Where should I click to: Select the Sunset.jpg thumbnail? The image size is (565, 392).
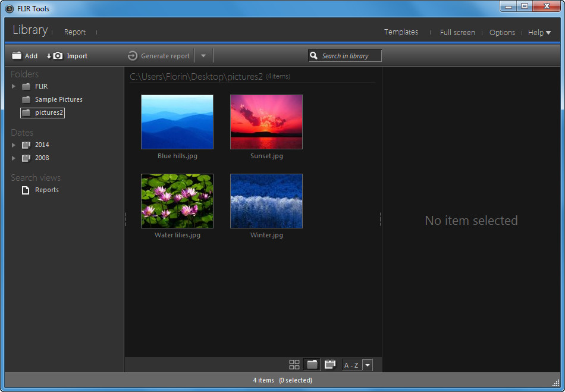[266, 121]
